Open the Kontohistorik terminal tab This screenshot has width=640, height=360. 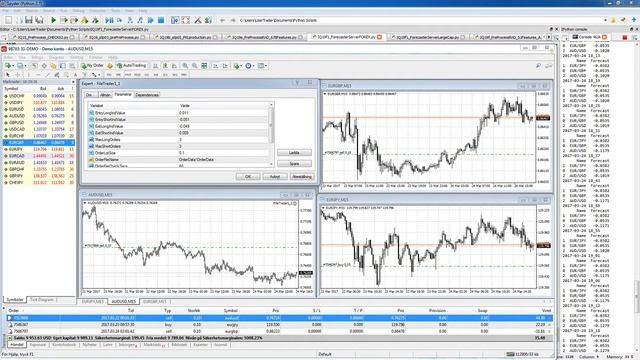(64, 345)
